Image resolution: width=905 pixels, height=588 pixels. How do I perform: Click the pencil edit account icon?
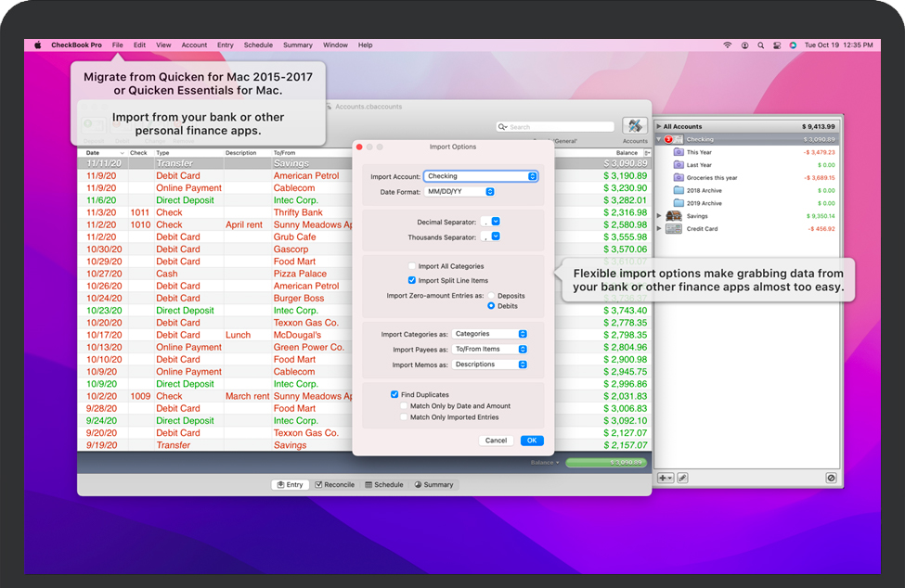click(682, 478)
